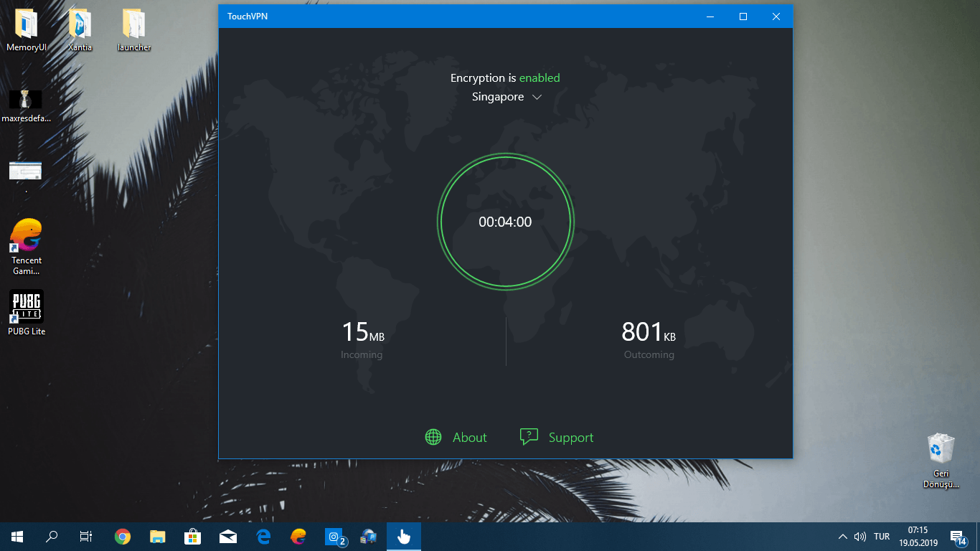Open the volume control in system tray
980x551 pixels.
[860, 537]
